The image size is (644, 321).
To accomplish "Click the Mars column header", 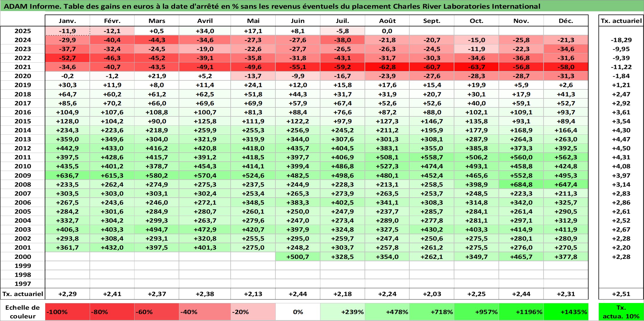I will [157, 21].
